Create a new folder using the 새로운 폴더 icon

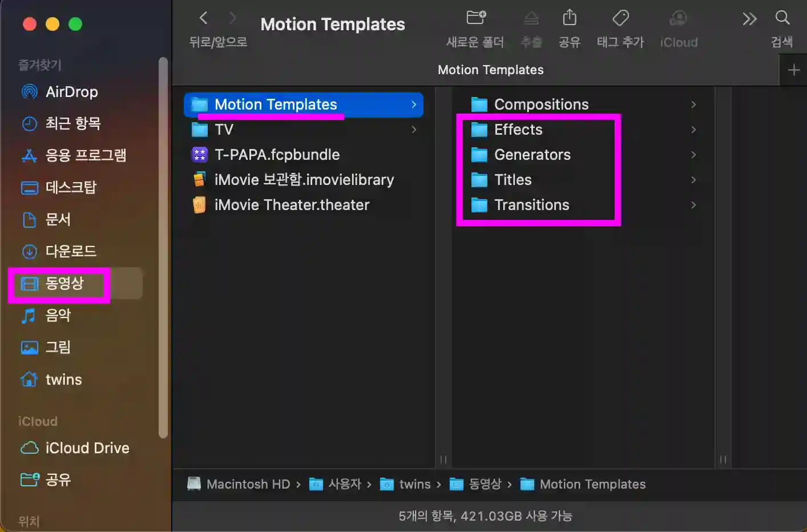(475, 18)
